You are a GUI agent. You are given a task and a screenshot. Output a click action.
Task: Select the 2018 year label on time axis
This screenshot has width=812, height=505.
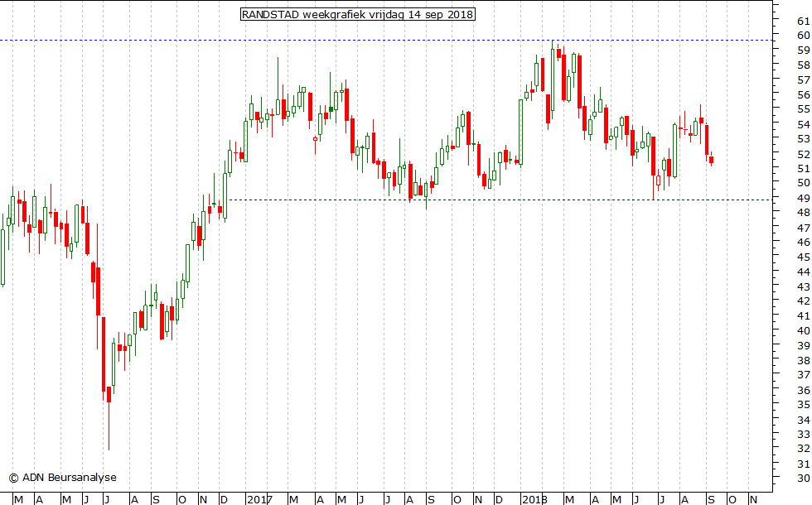pos(534,500)
